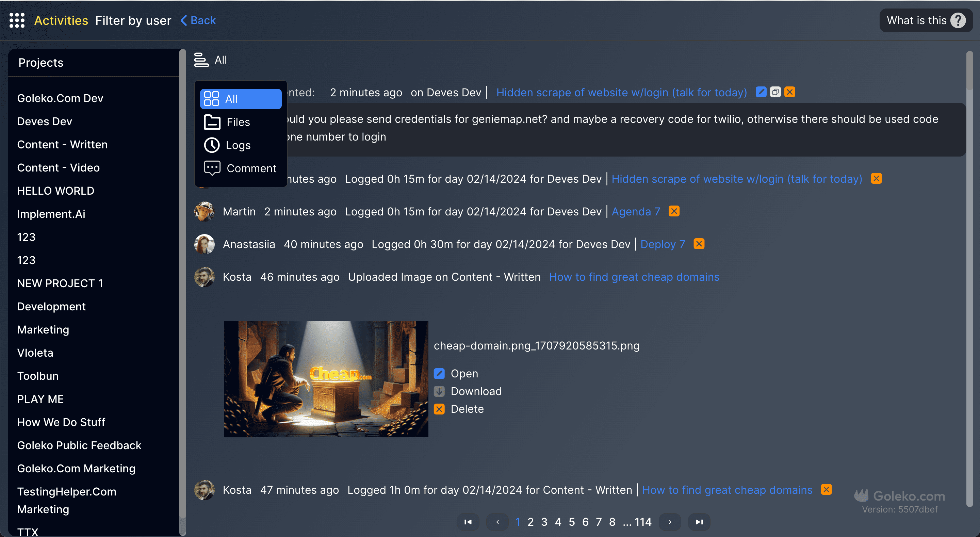Choose Comment filter option
The image size is (980, 537).
pyautogui.click(x=251, y=168)
